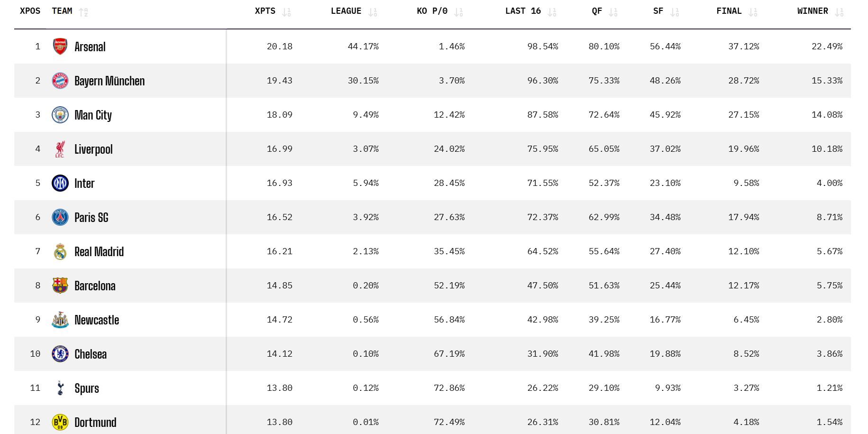
Task: Select Arsenal's winner probability 22.49% cell
Action: [827, 46]
